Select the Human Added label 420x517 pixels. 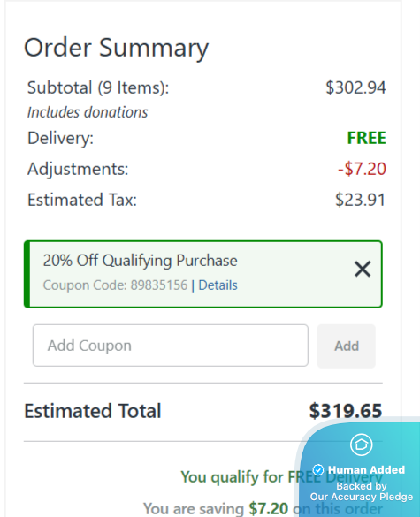point(366,469)
